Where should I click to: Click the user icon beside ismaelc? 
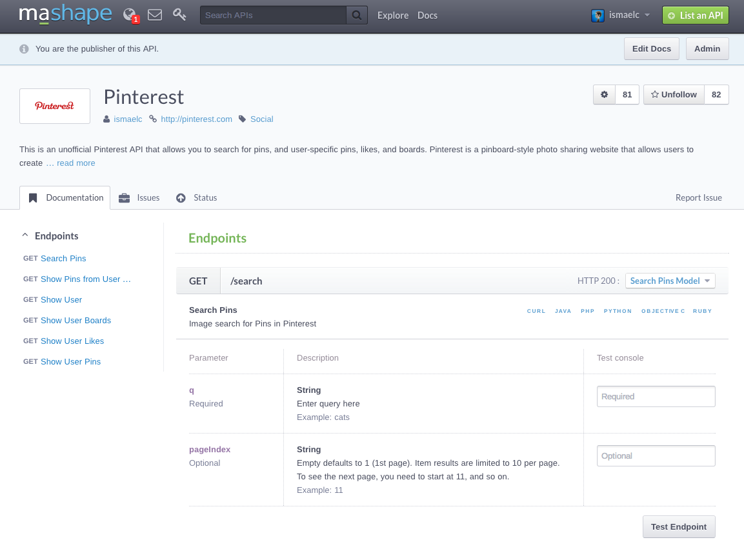pos(106,119)
